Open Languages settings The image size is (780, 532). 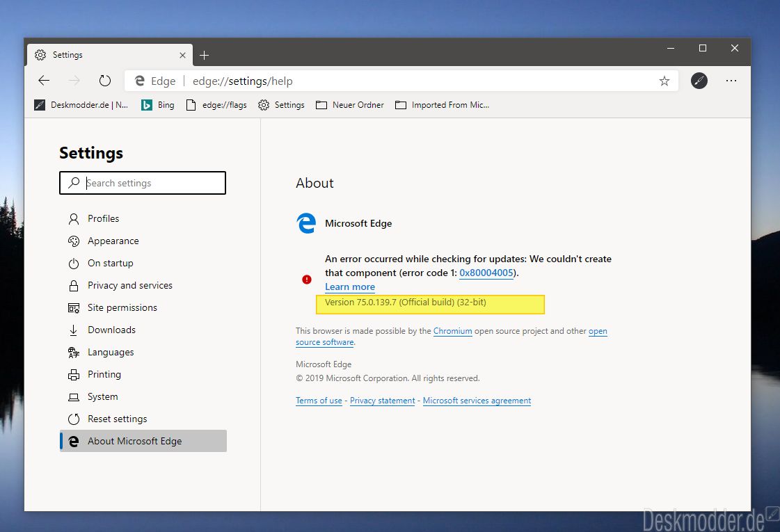[143, 352]
